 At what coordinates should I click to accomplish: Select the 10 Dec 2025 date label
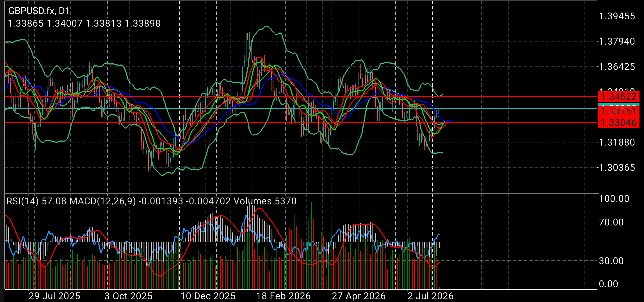coord(208,296)
